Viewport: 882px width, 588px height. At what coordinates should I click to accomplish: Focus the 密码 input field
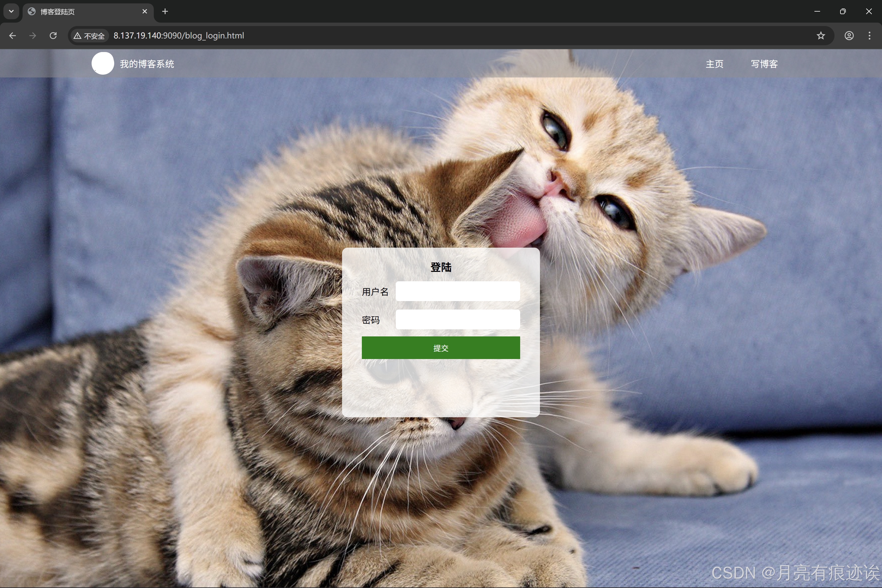point(458,319)
